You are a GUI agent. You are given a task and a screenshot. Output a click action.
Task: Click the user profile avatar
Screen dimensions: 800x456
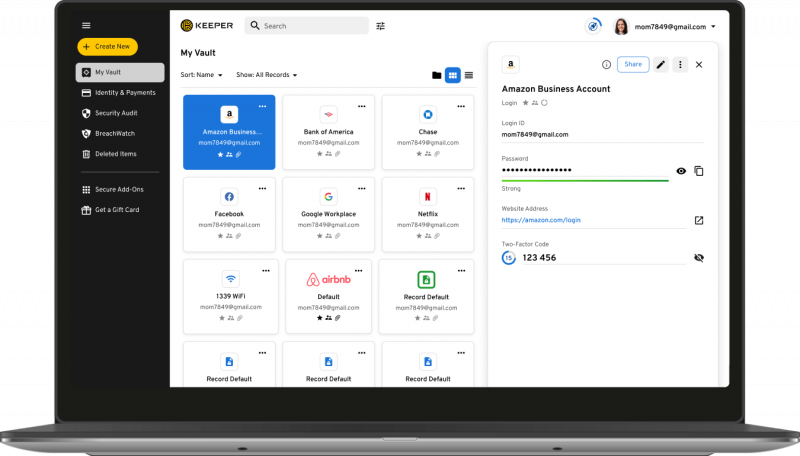click(x=621, y=27)
